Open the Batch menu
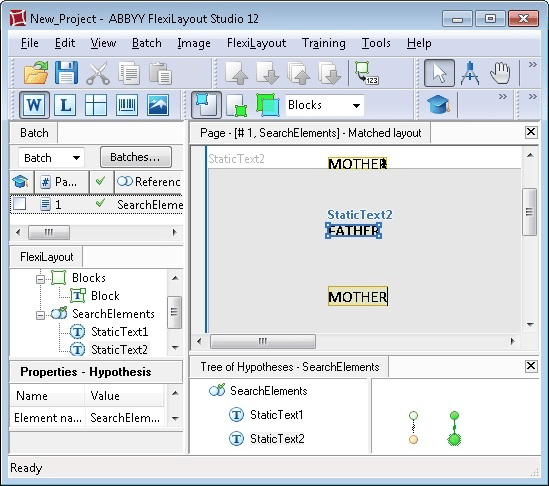Screen dimensions: 549x486 (147, 43)
